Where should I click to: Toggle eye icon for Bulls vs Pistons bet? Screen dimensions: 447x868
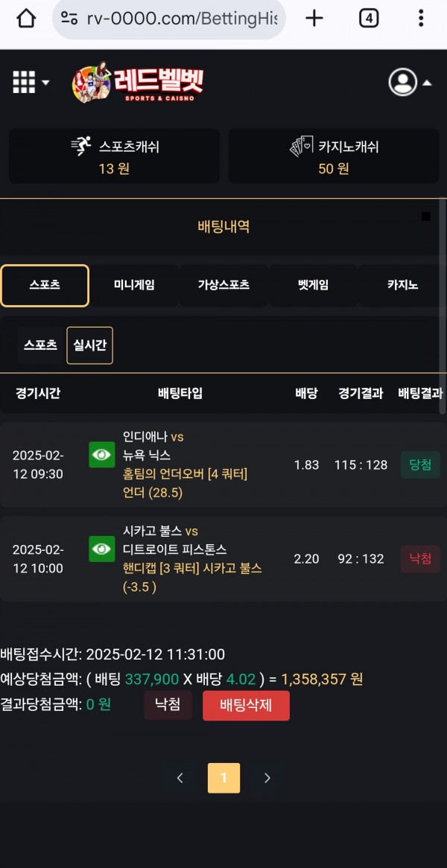[102, 549]
